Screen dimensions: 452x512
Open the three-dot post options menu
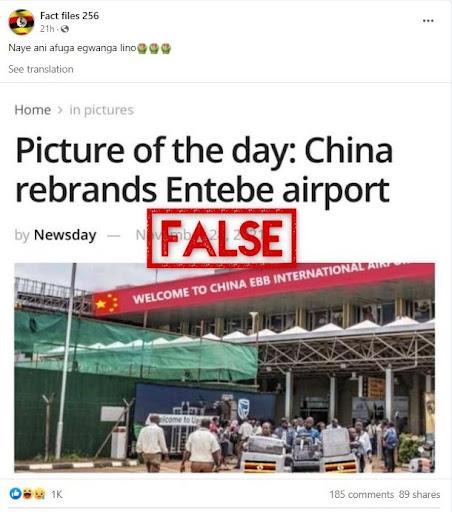(x=428, y=21)
